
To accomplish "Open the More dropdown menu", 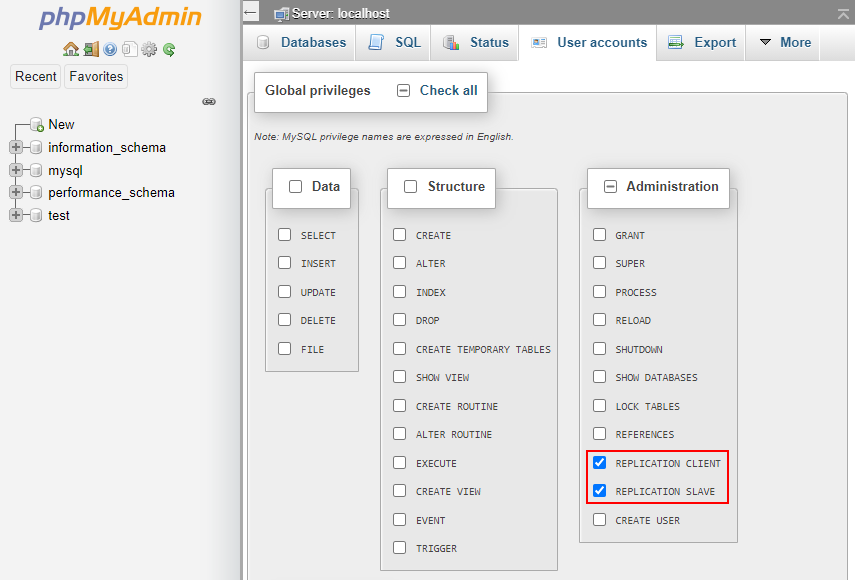I will pos(785,43).
